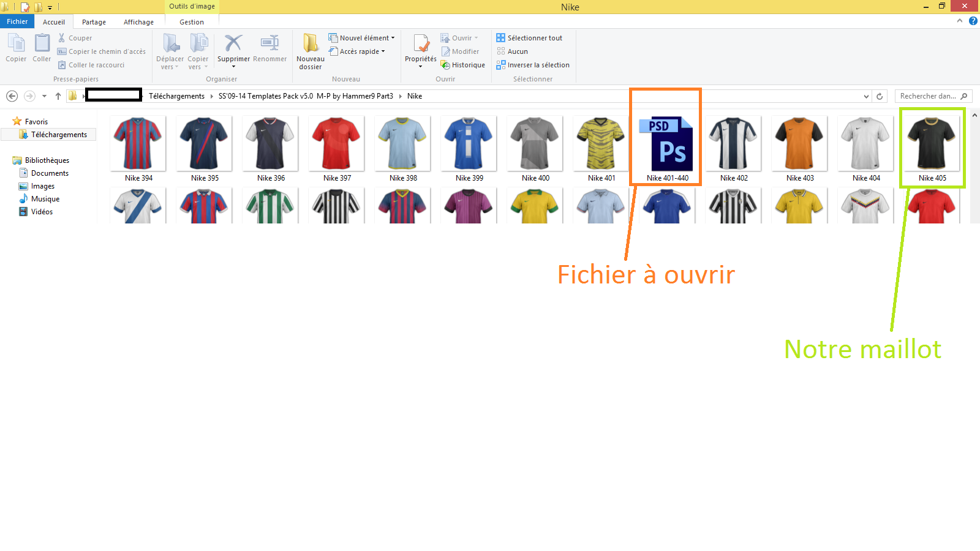980x551 pixels.
Task: Open recent locations dropdown arrow
Action: pos(44,96)
